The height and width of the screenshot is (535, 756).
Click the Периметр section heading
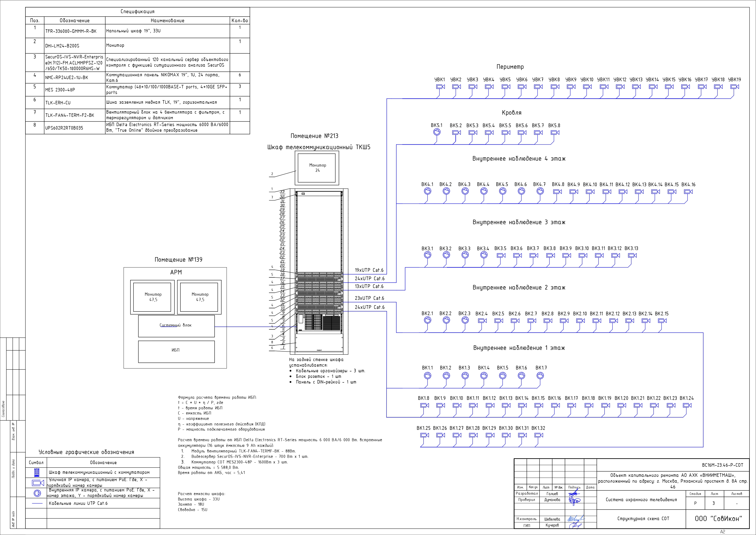click(x=510, y=67)
